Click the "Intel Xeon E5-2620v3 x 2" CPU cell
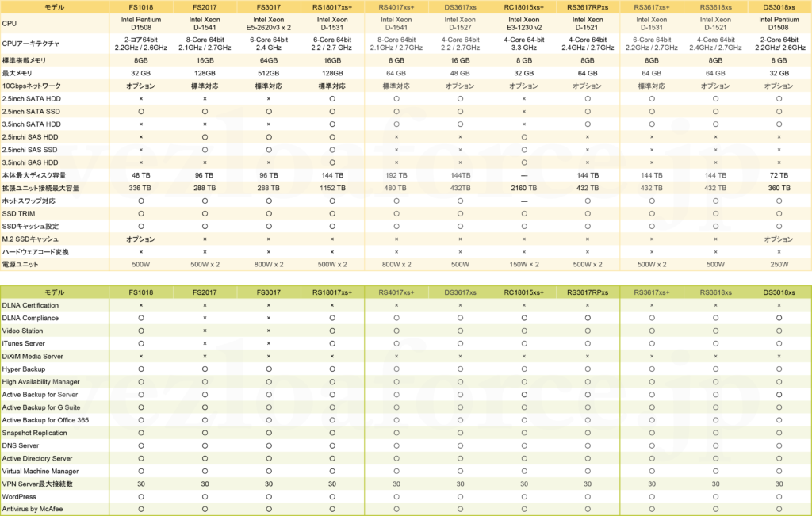 click(x=268, y=24)
